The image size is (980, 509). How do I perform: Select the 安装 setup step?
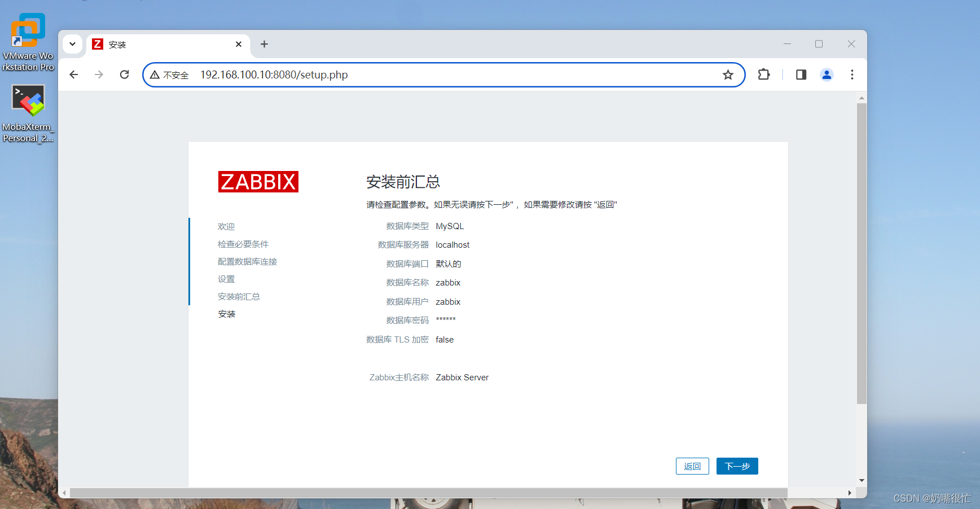[227, 314]
